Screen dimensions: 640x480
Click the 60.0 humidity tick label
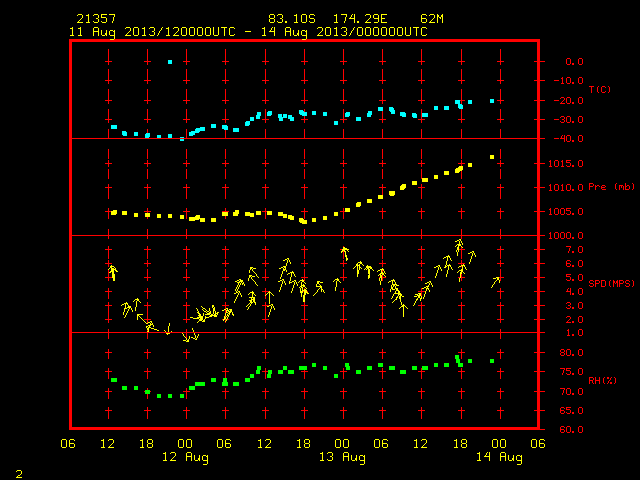[571, 430]
